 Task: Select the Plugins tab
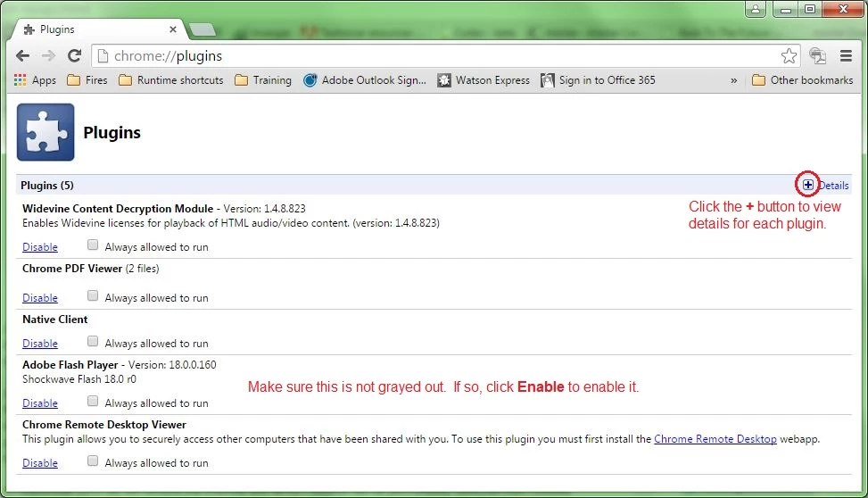click(x=100, y=29)
